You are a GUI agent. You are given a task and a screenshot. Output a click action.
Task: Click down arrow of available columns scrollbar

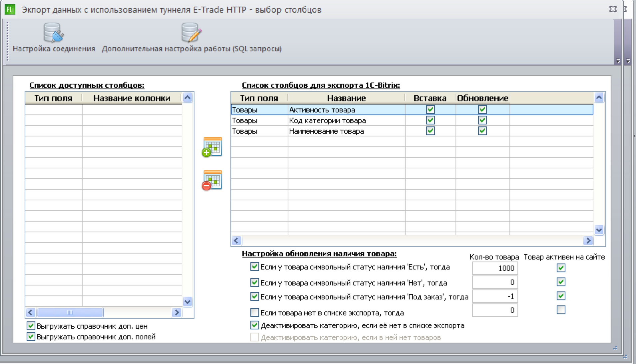click(x=187, y=302)
